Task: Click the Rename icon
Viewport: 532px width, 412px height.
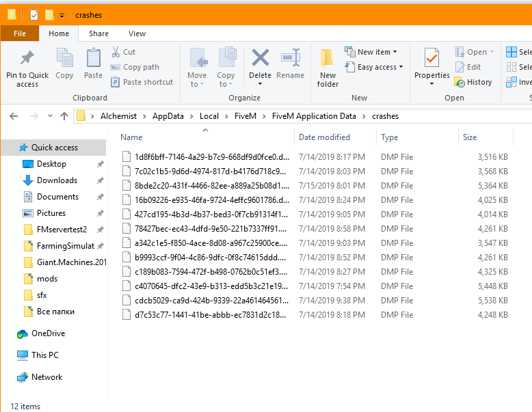Action: [x=291, y=57]
